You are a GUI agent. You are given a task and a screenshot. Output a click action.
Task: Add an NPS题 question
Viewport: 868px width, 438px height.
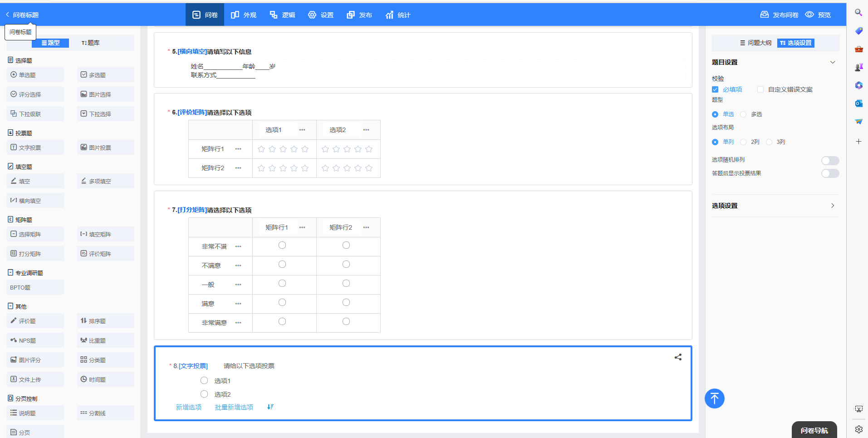click(35, 340)
